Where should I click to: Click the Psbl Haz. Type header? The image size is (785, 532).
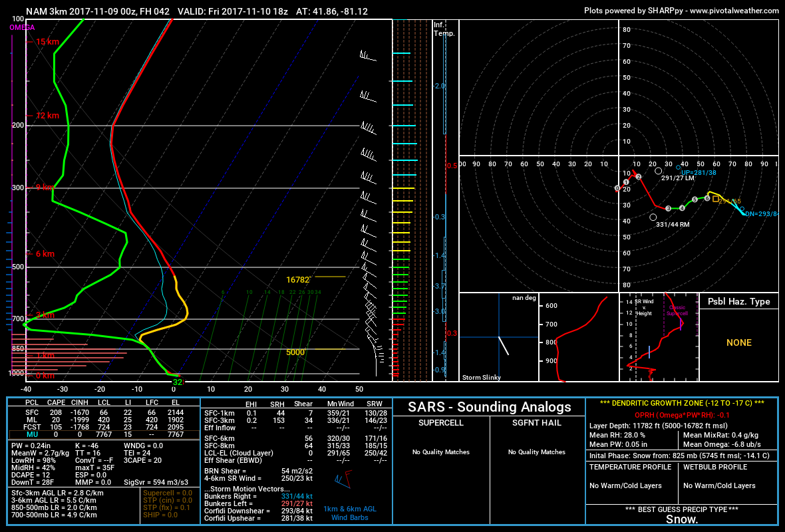point(739,301)
